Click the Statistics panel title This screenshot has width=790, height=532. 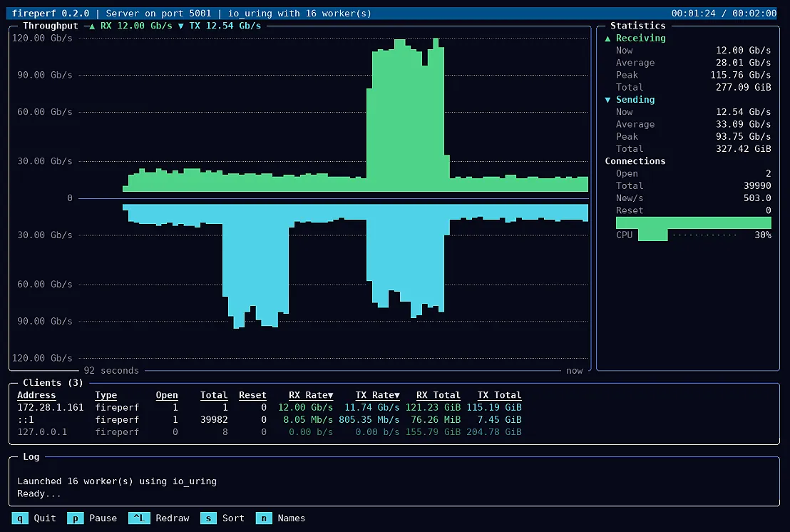638,26
